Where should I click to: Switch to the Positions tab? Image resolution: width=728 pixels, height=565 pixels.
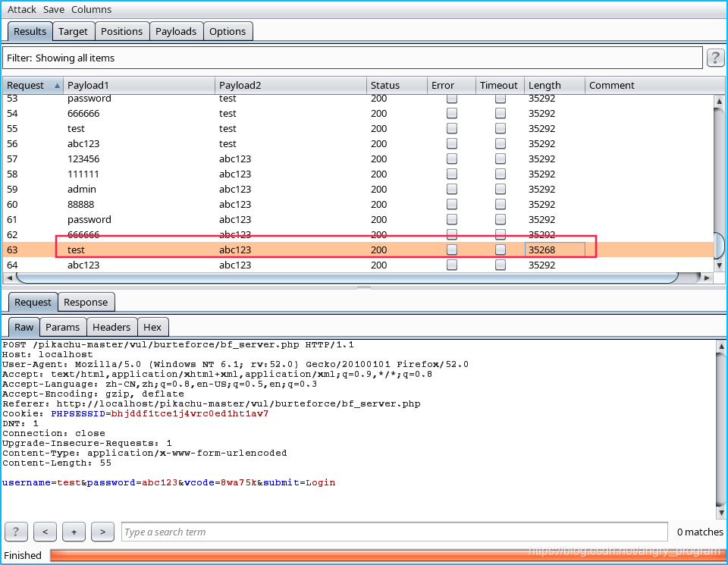pos(121,32)
